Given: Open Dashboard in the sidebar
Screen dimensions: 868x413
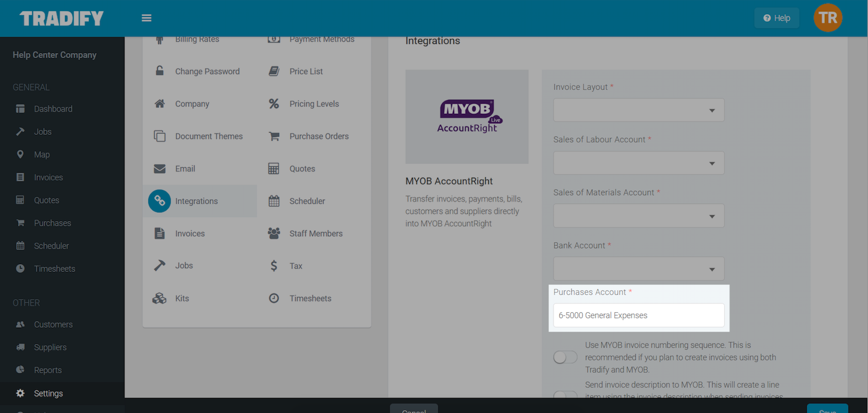Looking at the screenshot, I should [x=53, y=109].
